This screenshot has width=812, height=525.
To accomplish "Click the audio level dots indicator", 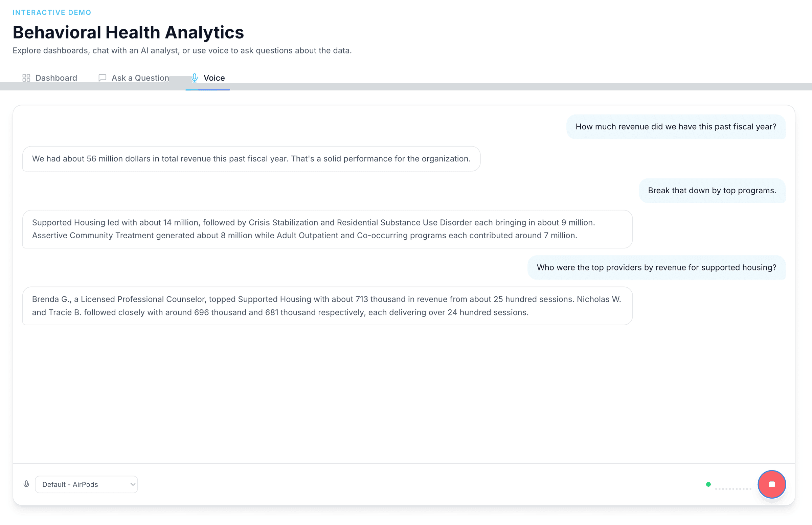I will pos(733,488).
